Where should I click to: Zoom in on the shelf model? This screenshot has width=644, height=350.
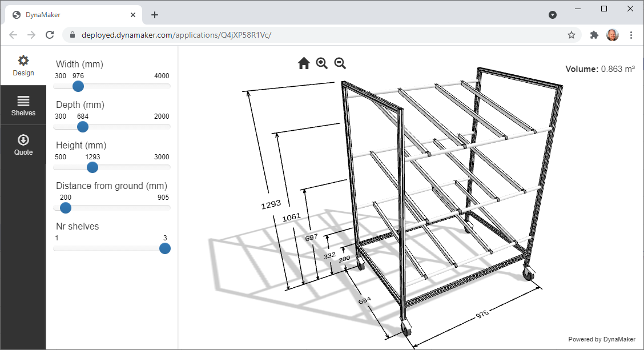(321, 63)
